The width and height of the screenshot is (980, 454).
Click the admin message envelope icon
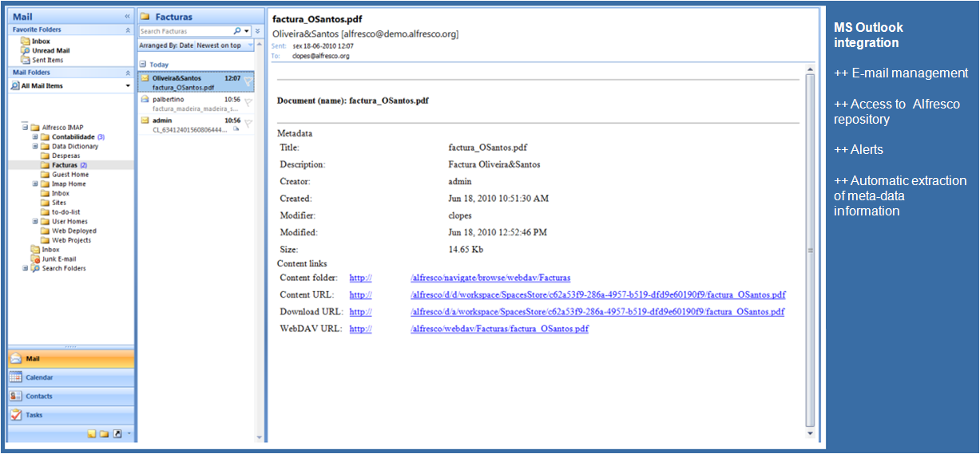(145, 120)
